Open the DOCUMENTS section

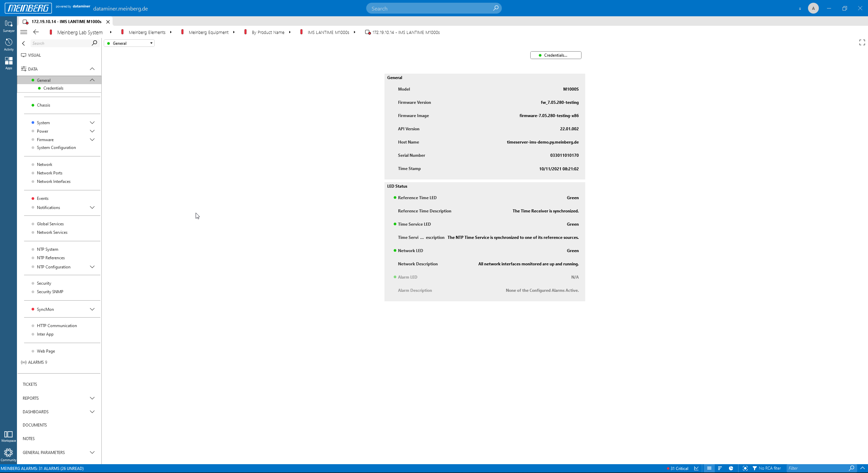pos(35,425)
